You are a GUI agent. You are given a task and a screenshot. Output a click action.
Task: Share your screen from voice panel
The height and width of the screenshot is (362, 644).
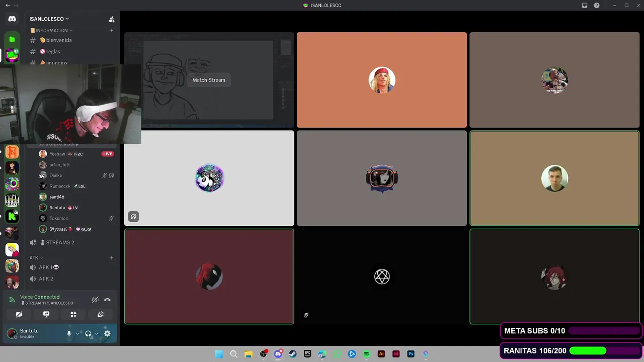click(x=46, y=314)
